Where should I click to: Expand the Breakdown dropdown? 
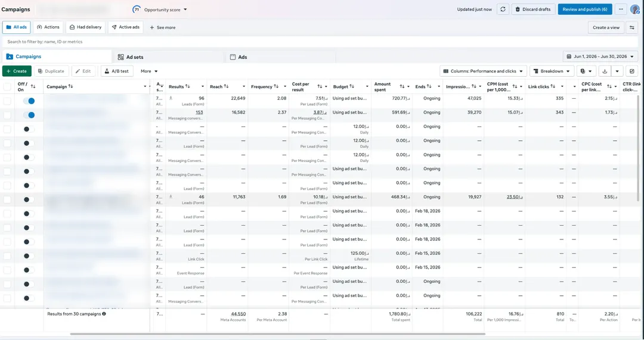(552, 71)
